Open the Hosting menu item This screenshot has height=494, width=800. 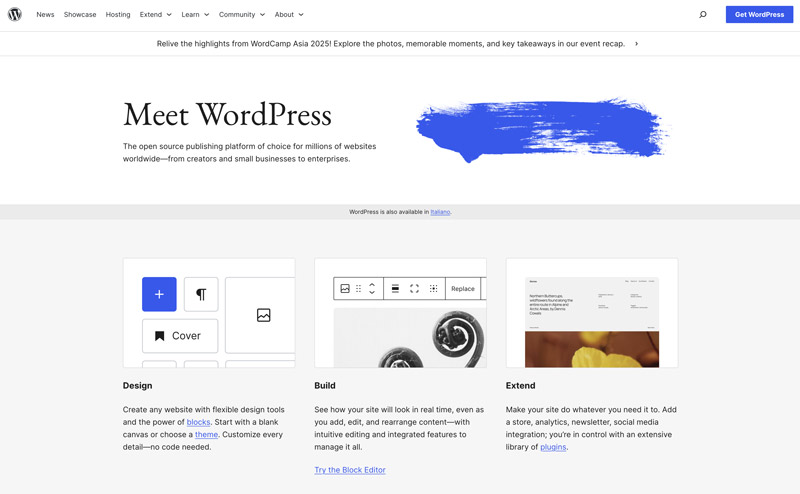[x=118, y=14]
